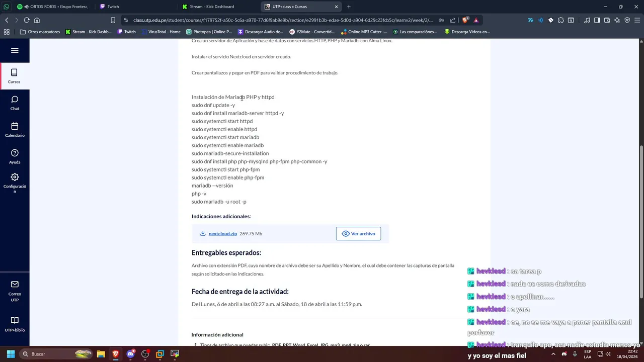Open UTP+biblio in the sidebar

(x=15, y=324)
